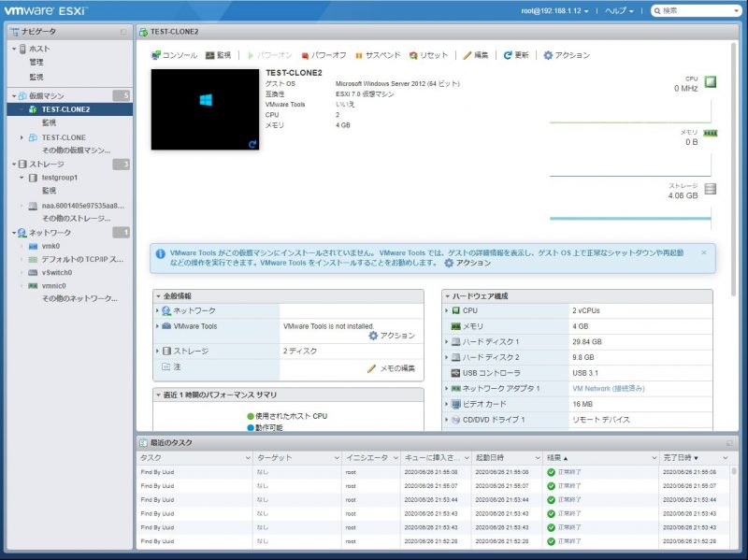Screen dimensions: 748x560
Task: Collapse the ハードウェア構成 panel
Action: [448, 296]
